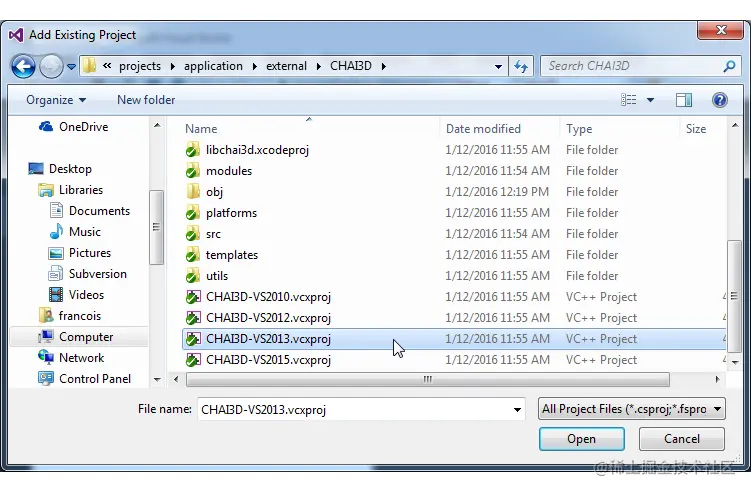Screen dimensions: 751x492
Task: Click the Forward navigation arrow
Action: pyautogui.click(x=51, y=66)
